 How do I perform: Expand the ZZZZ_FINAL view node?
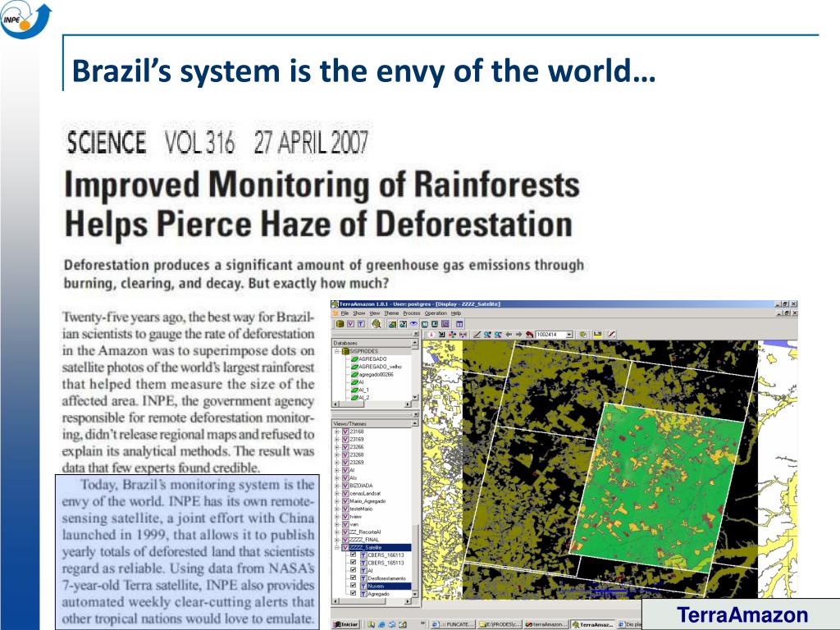tap(337, 540)
